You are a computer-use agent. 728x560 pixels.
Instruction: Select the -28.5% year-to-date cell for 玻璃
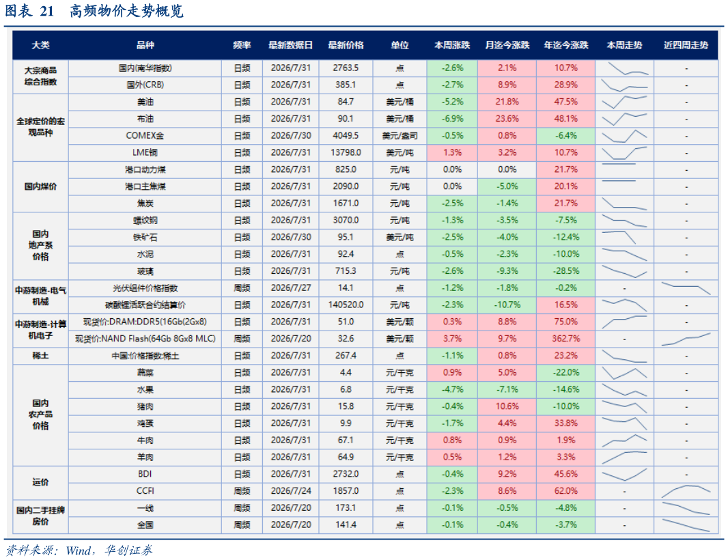pyautogui.click(x=566, y=271)
